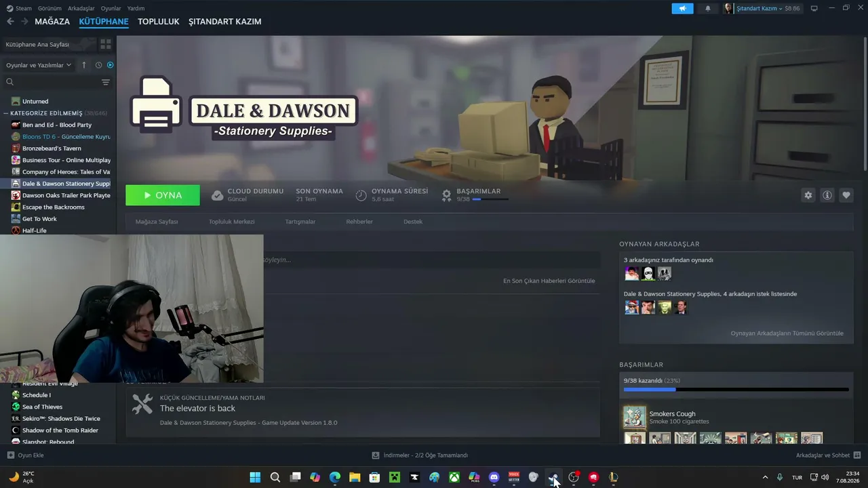Open Windows taskbar search

coord(275,477)
